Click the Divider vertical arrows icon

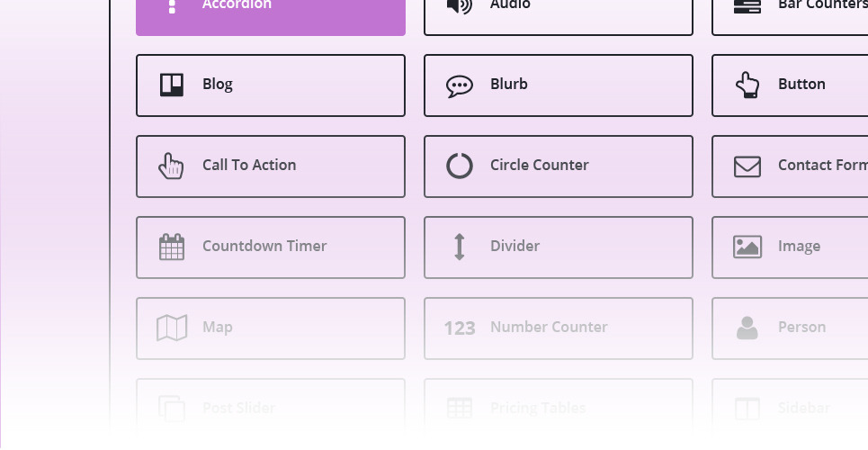tap(460, 247)
